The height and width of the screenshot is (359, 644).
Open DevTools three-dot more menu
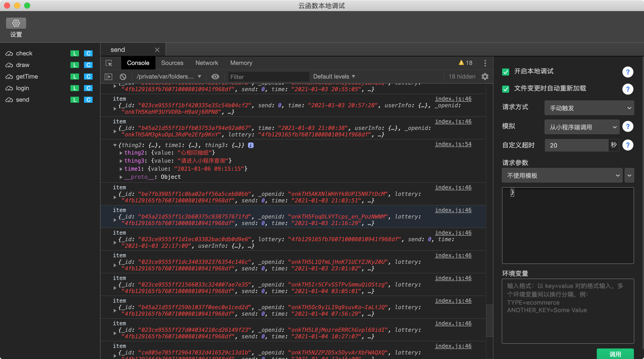[485, 63]
